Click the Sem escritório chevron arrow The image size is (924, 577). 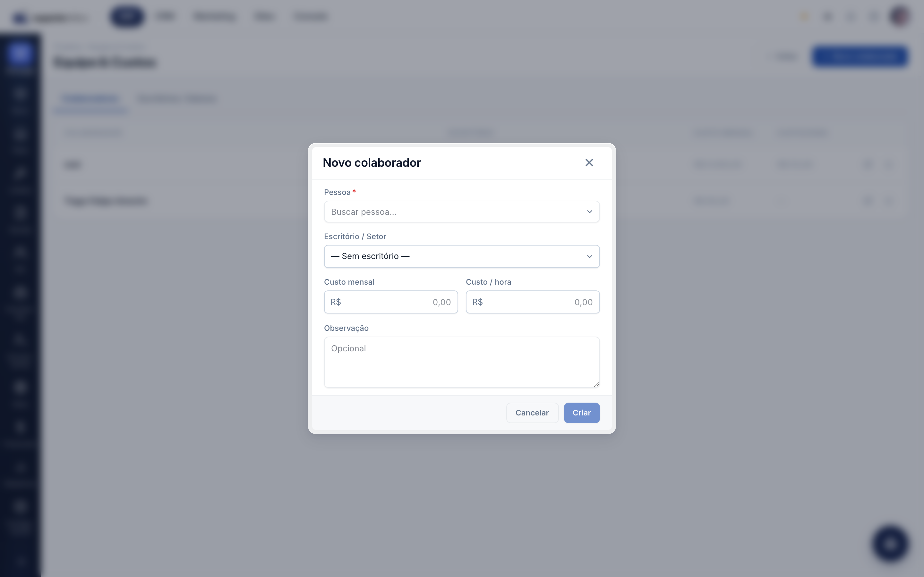[589, 256]
